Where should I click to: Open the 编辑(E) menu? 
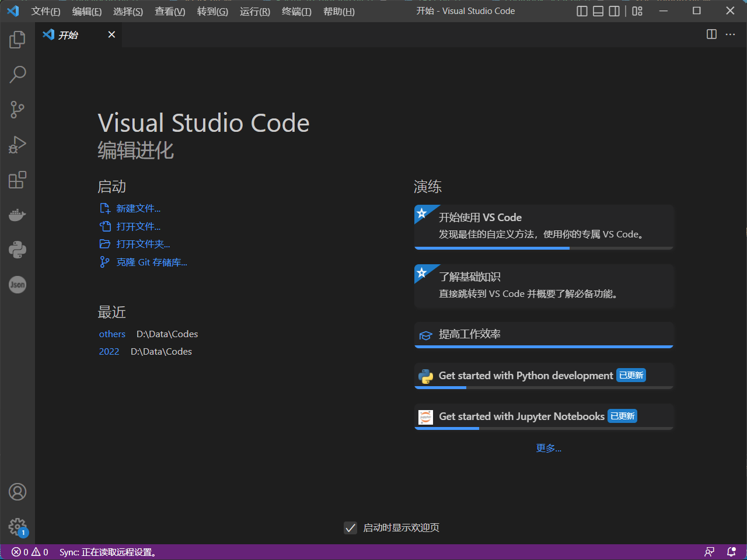pos(87,11)
